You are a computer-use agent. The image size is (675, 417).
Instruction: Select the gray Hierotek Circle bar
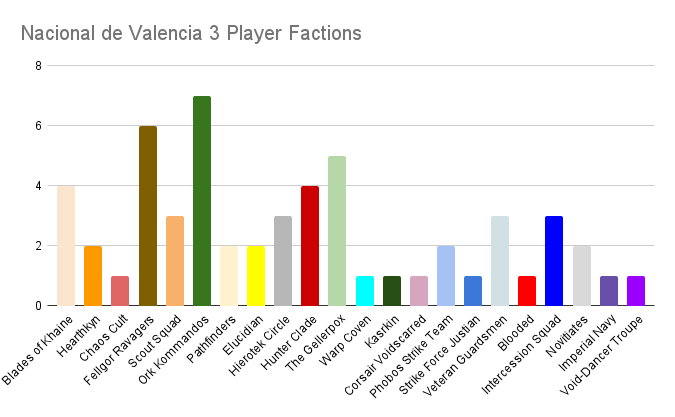[x=283, y=260]
